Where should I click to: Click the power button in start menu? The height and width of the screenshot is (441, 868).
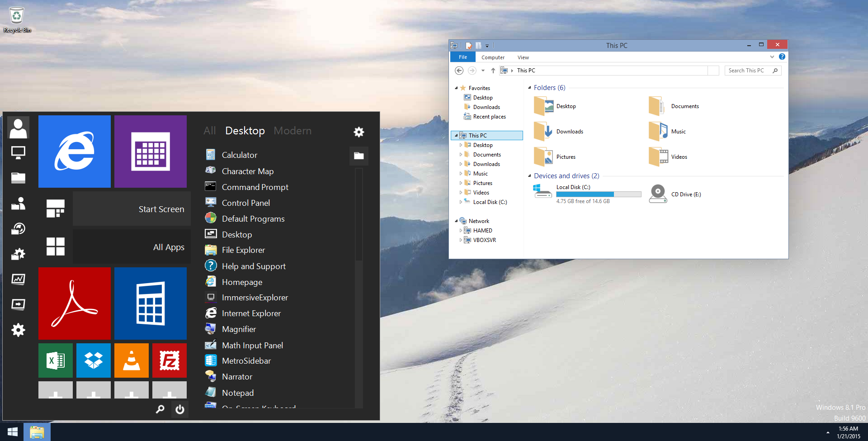pyautogui.click(x=179, y=409)
